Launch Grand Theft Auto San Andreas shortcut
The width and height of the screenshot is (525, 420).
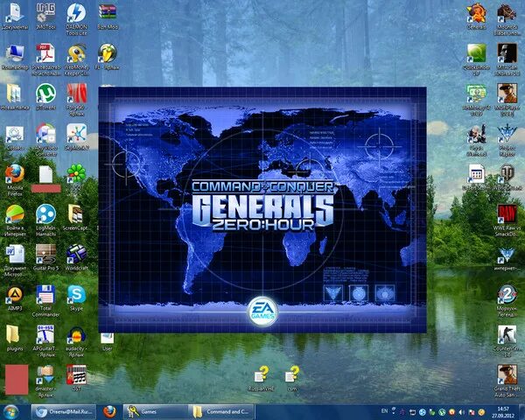tap(507, 375)
